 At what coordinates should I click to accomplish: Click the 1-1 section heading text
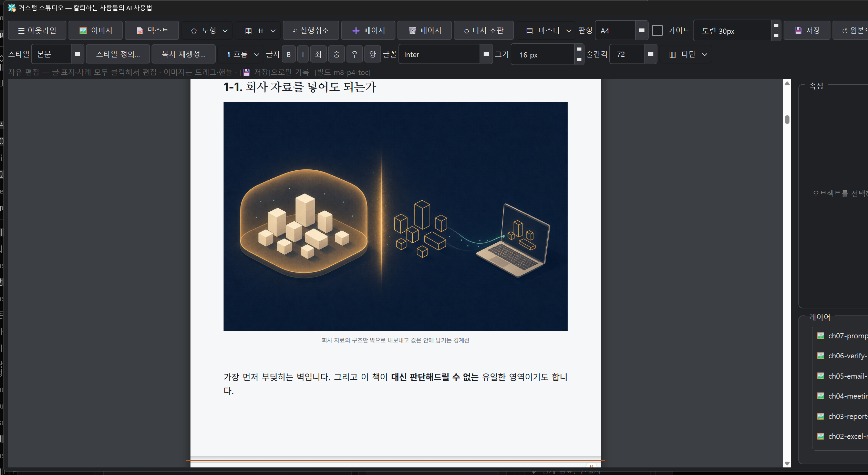300,87
